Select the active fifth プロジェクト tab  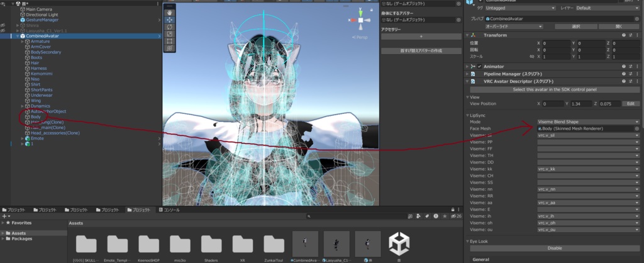click(x=140, y=210)
